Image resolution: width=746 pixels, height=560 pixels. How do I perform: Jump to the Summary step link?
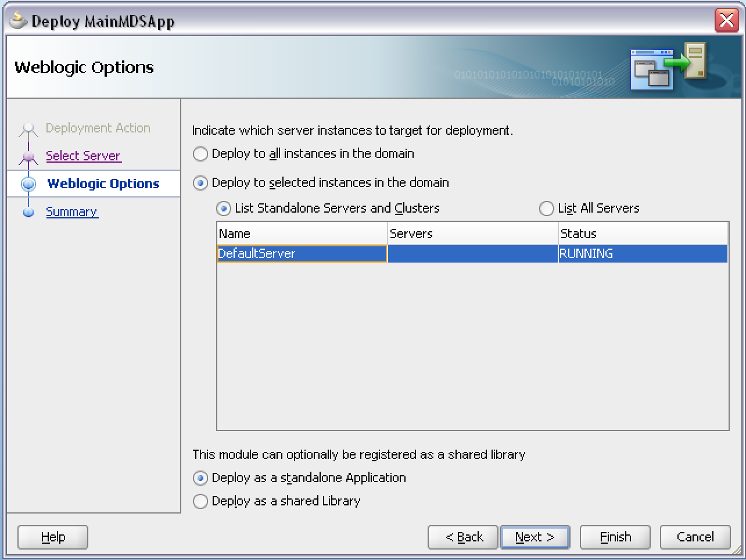tap(71, 211)
